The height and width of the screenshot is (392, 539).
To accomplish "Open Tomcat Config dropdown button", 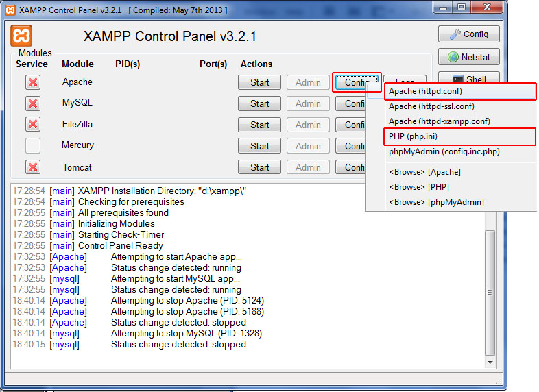I will click(x=350, y=167).
